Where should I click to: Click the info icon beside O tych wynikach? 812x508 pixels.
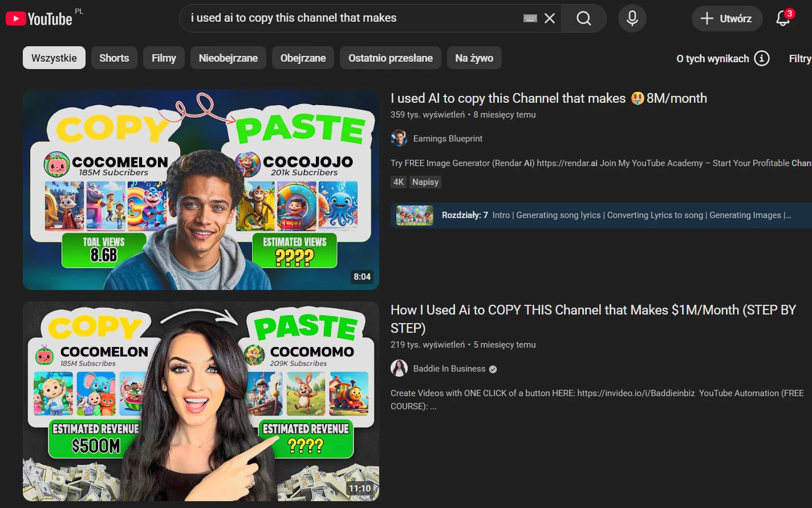762,58
